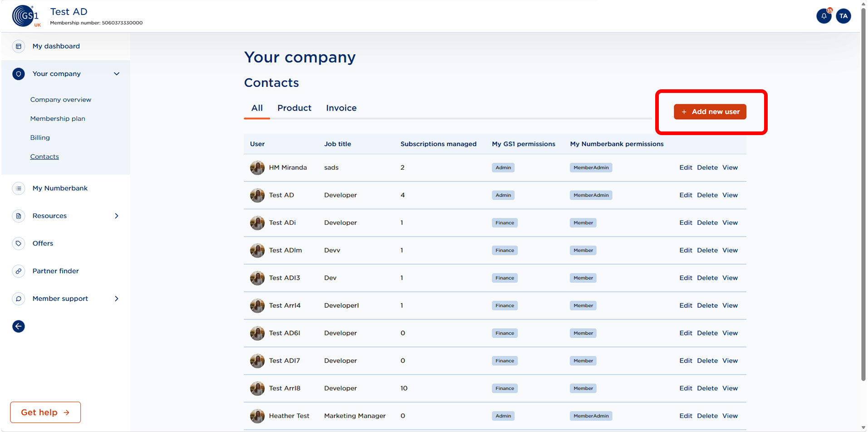The width and height of the screenshot is (868, 432).
Task: Switch to the Product tab
Action: 294,108
